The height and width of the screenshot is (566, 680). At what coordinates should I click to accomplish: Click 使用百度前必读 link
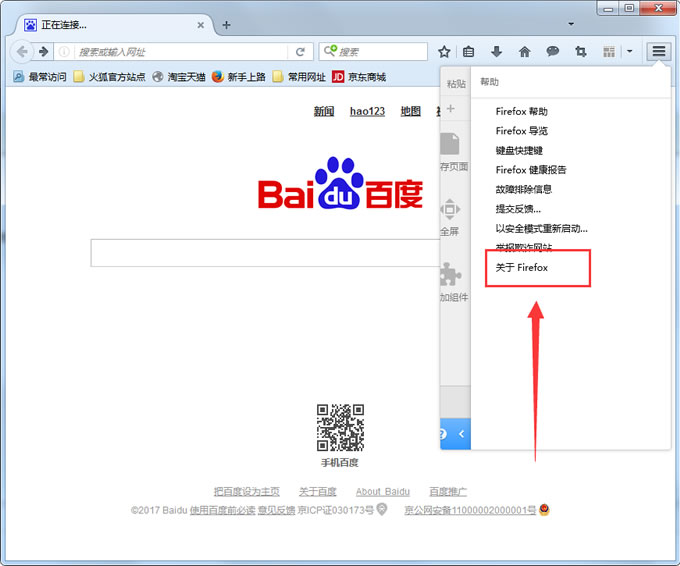[x=222, y=510]
